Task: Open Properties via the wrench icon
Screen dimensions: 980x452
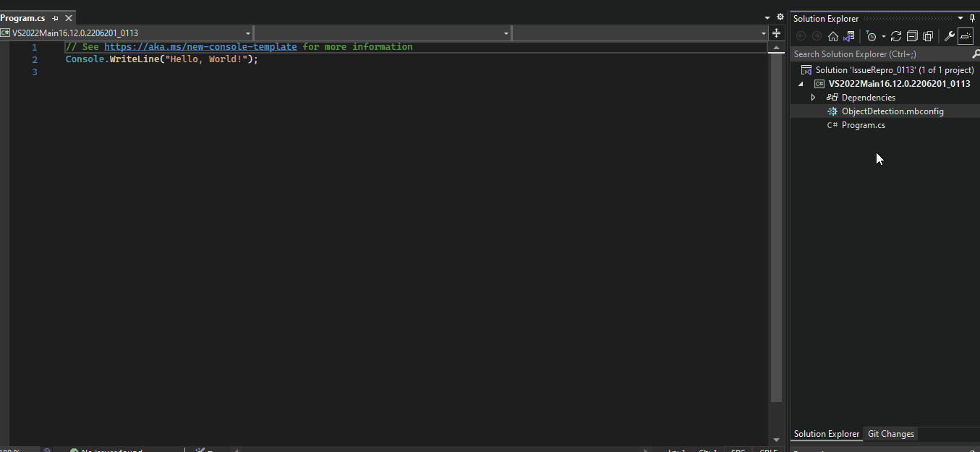Action: click(949, 36)
